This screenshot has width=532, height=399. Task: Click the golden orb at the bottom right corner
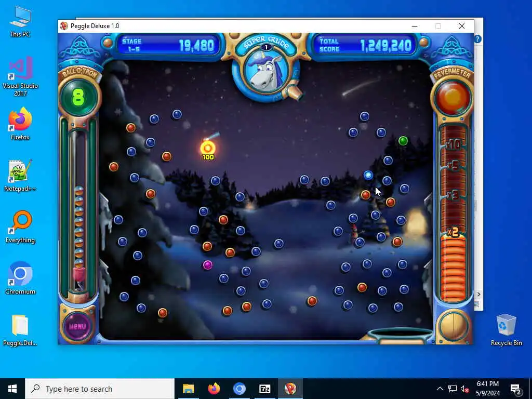coord(453,326)
